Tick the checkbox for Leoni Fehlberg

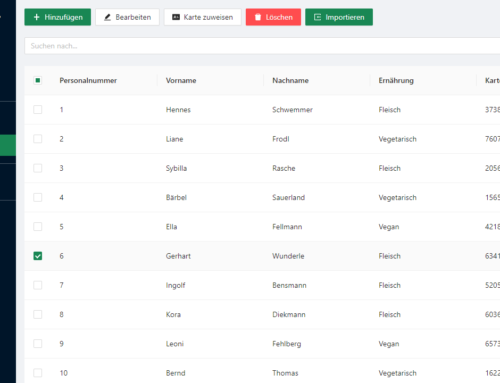[38, 344]
